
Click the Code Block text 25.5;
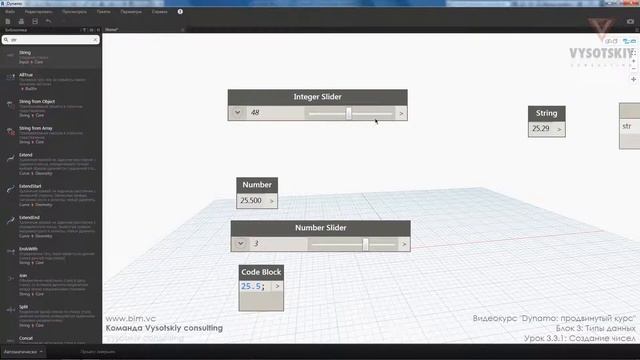(x=253, y=286)
